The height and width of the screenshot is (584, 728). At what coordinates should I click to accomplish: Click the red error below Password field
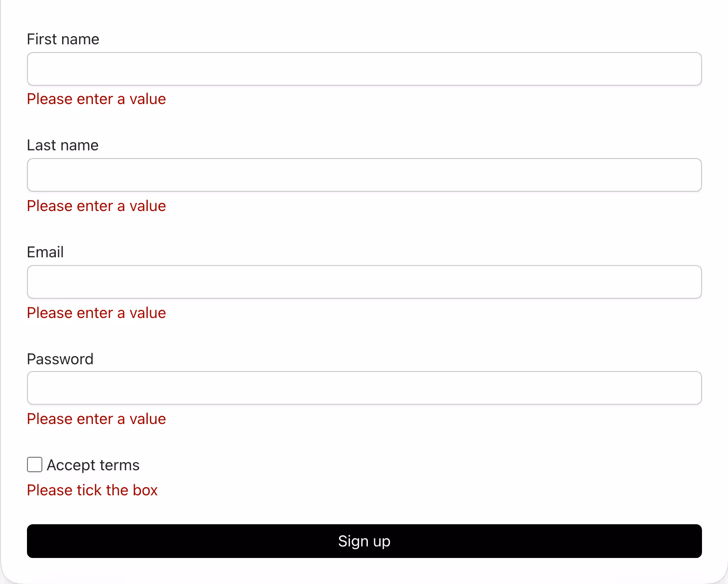96,419
